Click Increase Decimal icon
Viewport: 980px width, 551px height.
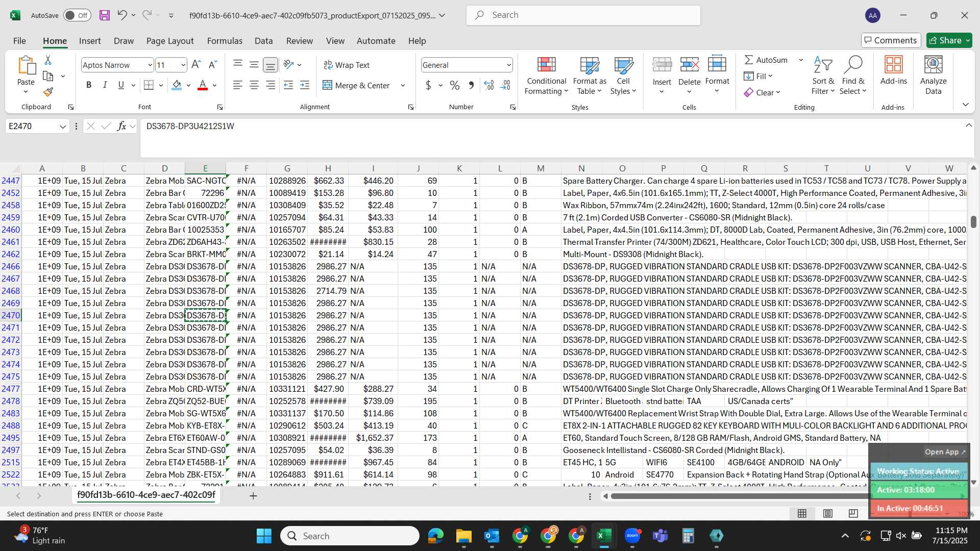coord(488,85)
